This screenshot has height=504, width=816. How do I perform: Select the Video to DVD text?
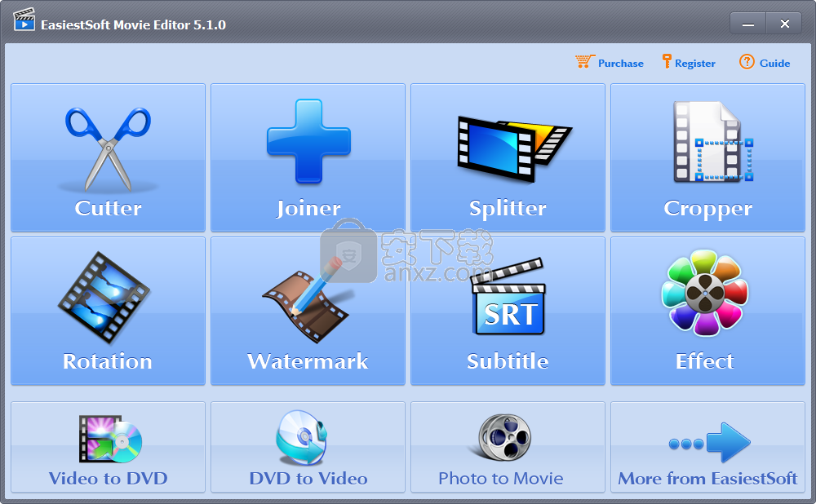pyautogui.click(x=109, y=479)
